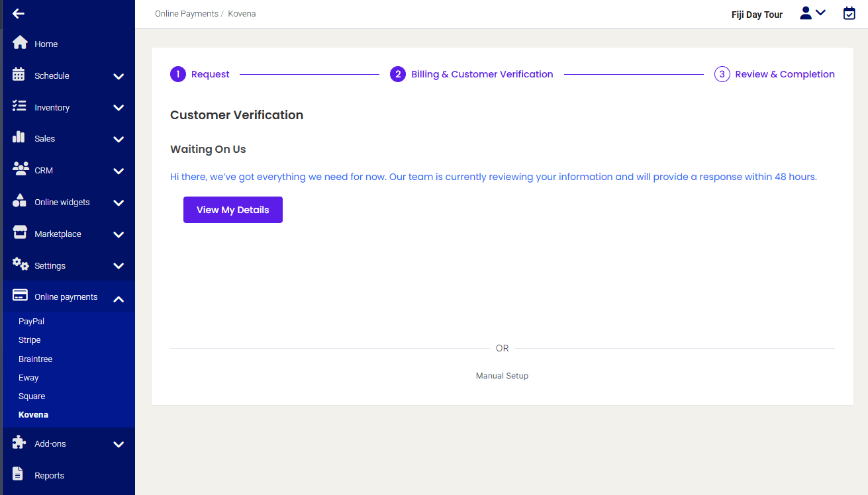Select Eway payment option
This screenshot has height=495, width=868.
click(28, 377)
